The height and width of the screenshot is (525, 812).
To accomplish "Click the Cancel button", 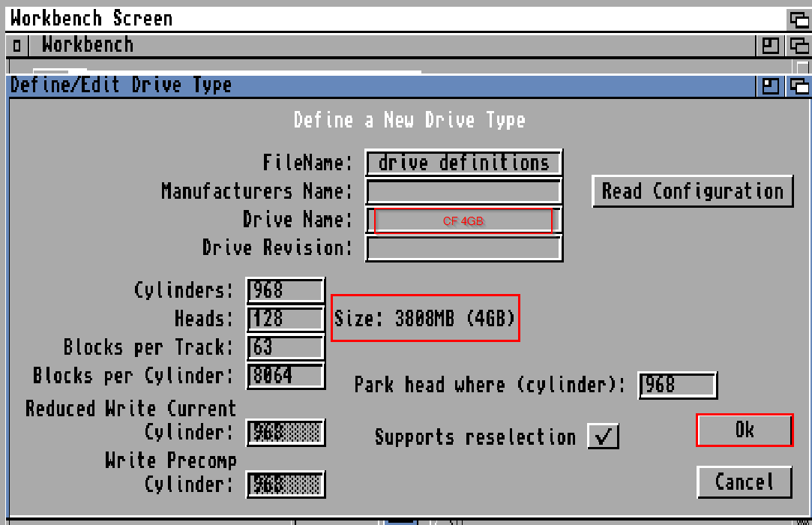I will (744, 481).
